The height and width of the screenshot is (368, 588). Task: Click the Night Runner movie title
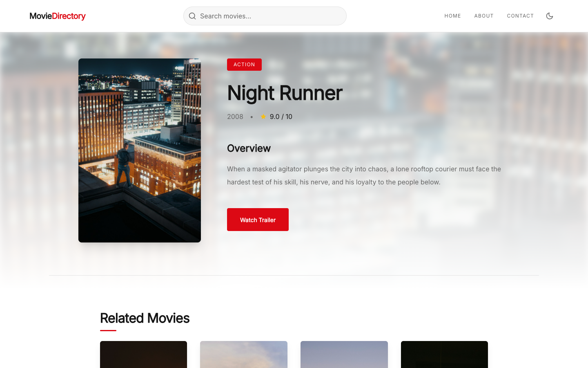(285, 93)
